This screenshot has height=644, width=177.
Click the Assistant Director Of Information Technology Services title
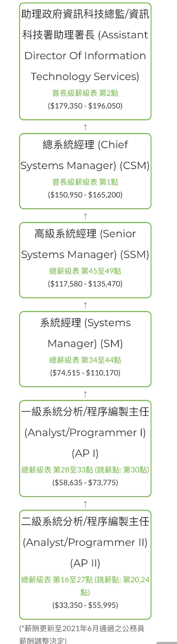pyautogui.click(x=85, y=45)
